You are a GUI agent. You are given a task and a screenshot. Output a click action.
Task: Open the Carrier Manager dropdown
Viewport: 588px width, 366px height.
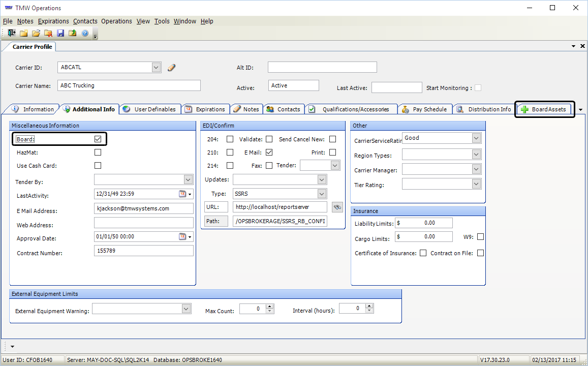(x=476, y=169)
